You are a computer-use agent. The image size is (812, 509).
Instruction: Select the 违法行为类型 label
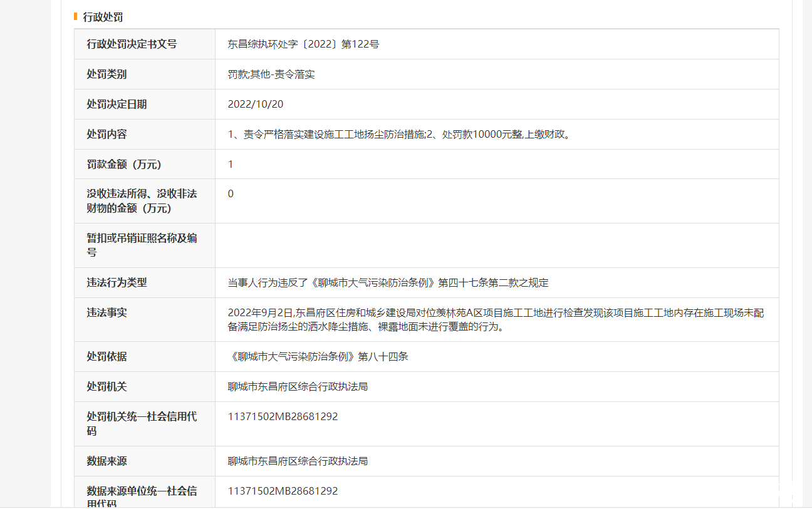pyautogui.click(x=117, y=283)
